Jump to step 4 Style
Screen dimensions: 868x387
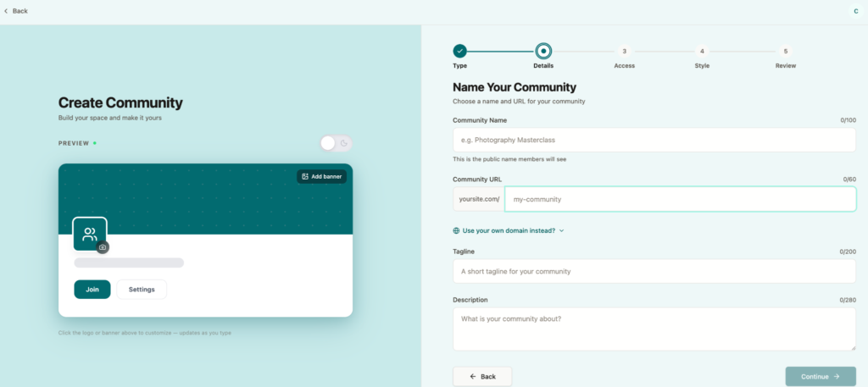coord(702,51)
